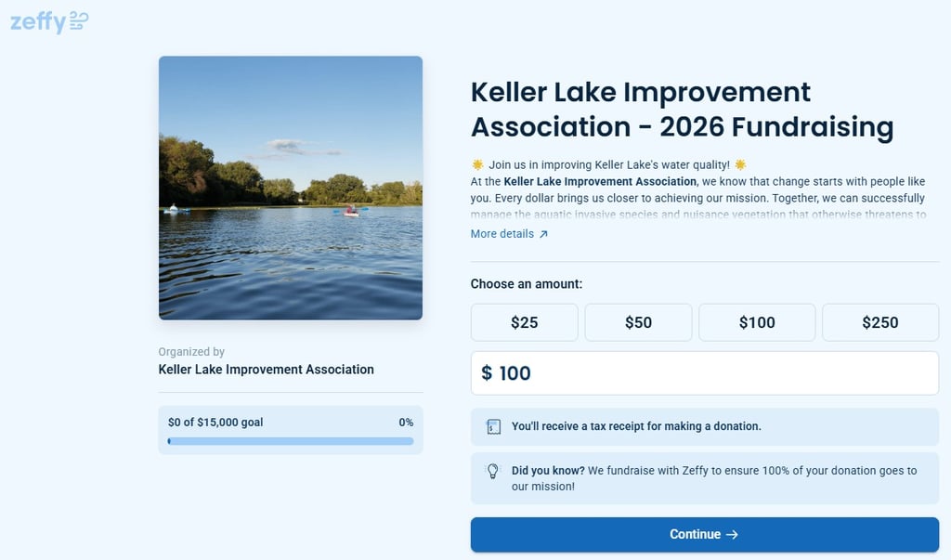The width and height of the screenshot is (951, 560).
Task: Click the sun emoji before 'Join us'
Action: (477, 165)
